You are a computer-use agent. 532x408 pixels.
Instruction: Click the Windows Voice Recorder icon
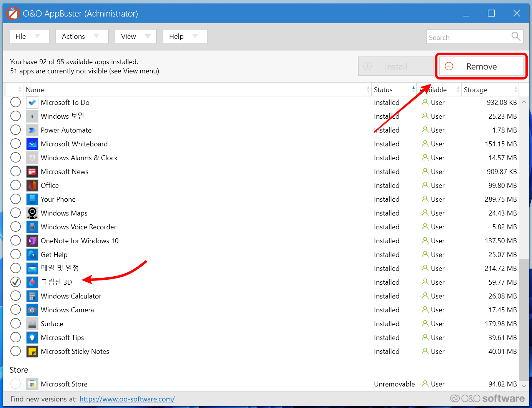pyautogui.click(x=32, y=227)
